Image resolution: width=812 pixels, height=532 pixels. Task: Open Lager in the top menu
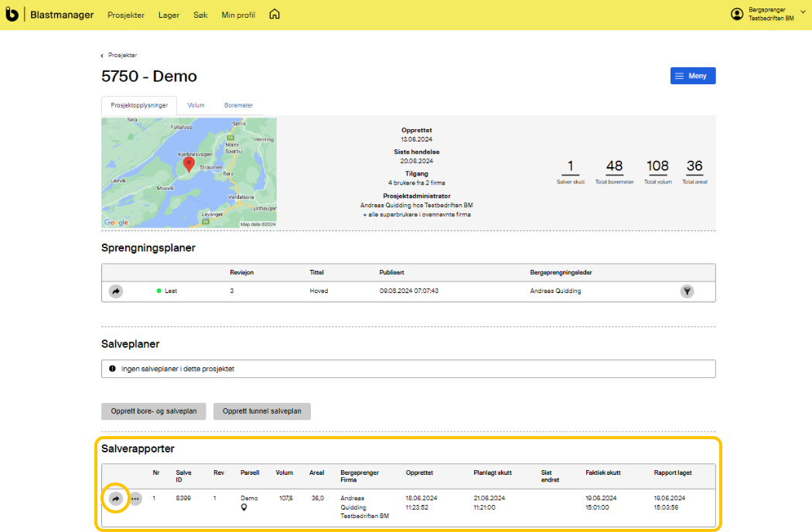[169, 15]
